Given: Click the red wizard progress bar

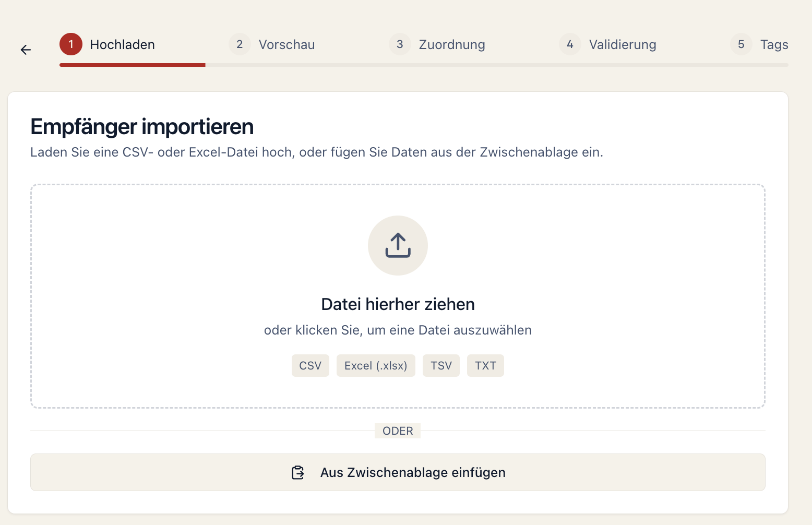Looking at the screenshot, I should 133,65.
